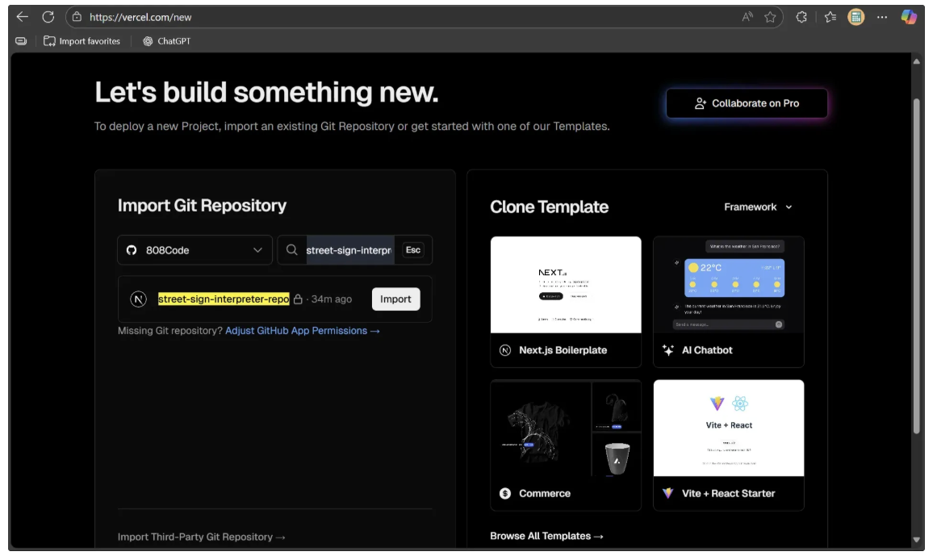Open Import Third-Party Git Repository link

point(201,537)
